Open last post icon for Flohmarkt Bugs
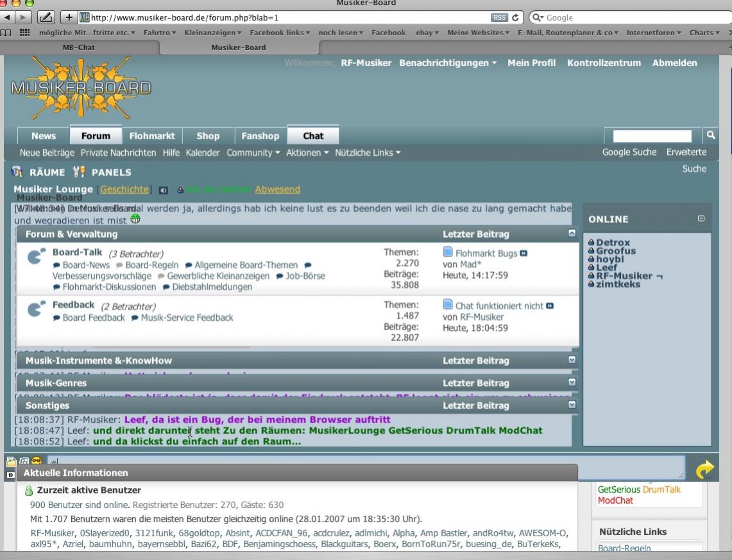The image size is (732, 560). pos(448,252)
